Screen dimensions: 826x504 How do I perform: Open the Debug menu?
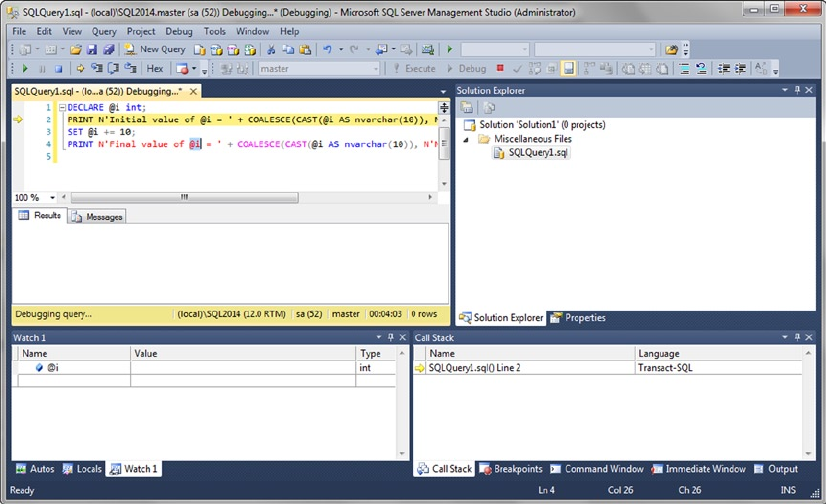[x=179, y=31]
